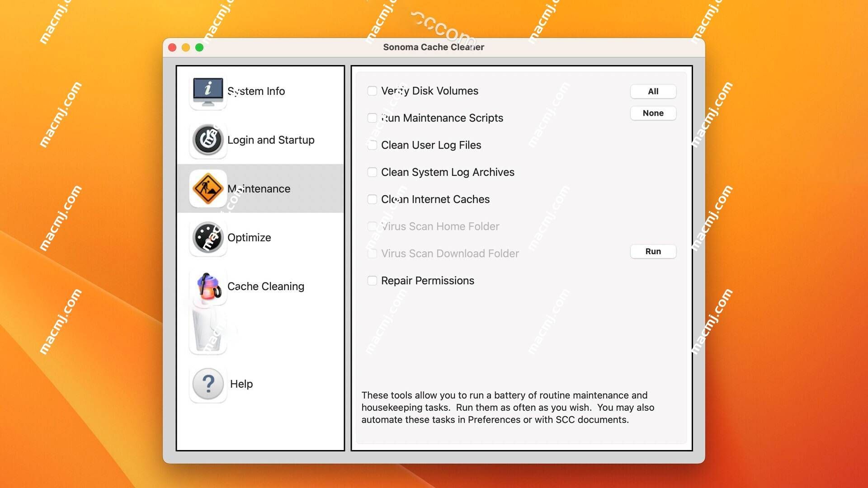Screen dimensions: 868x488
Task: Click the text starting "These tools allow you"
Action: [508, 408]
